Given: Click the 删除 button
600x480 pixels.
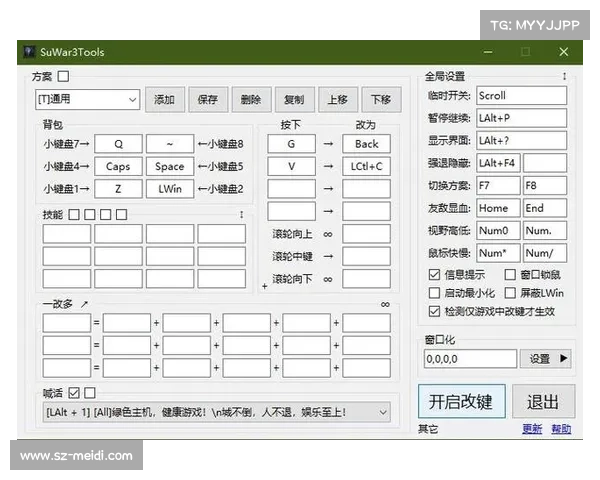Looking at the screenshot, I should [x=251, y=100].
